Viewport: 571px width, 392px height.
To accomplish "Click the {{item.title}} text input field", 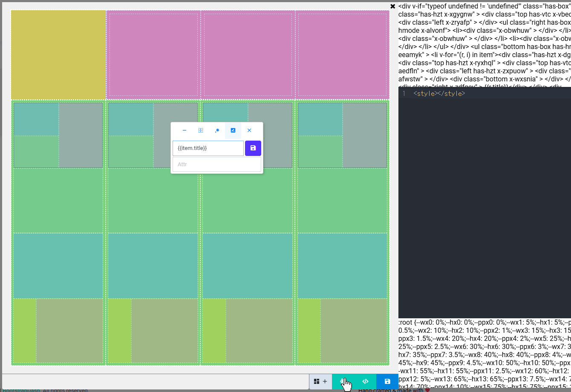I will pyautogui.click(x=208, y=148).
